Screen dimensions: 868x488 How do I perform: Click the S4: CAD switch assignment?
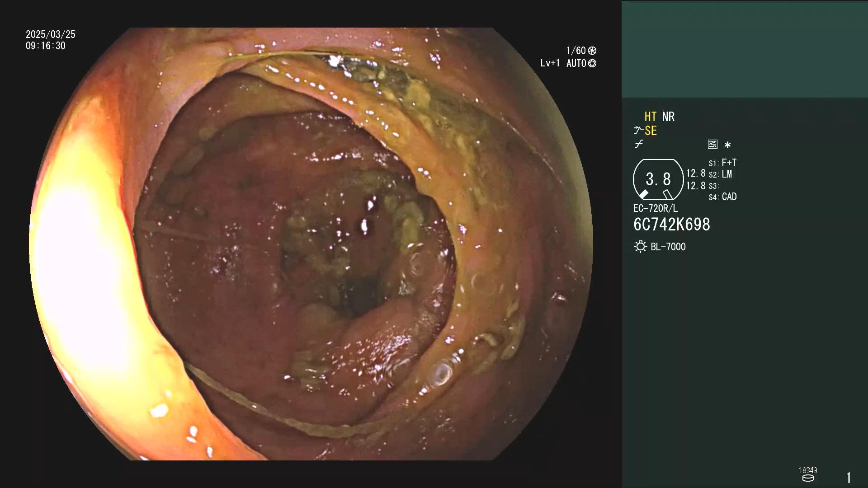coord(722,197)
